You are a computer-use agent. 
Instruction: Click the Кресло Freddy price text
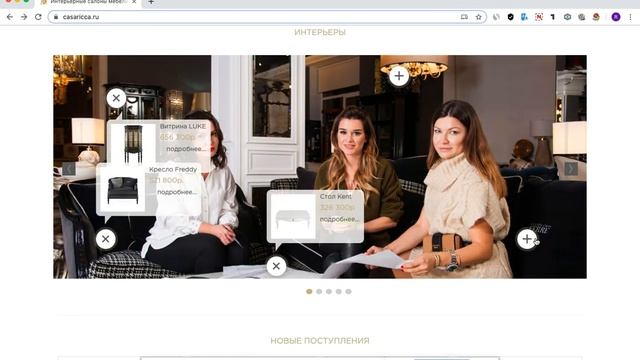coord(167,180)
